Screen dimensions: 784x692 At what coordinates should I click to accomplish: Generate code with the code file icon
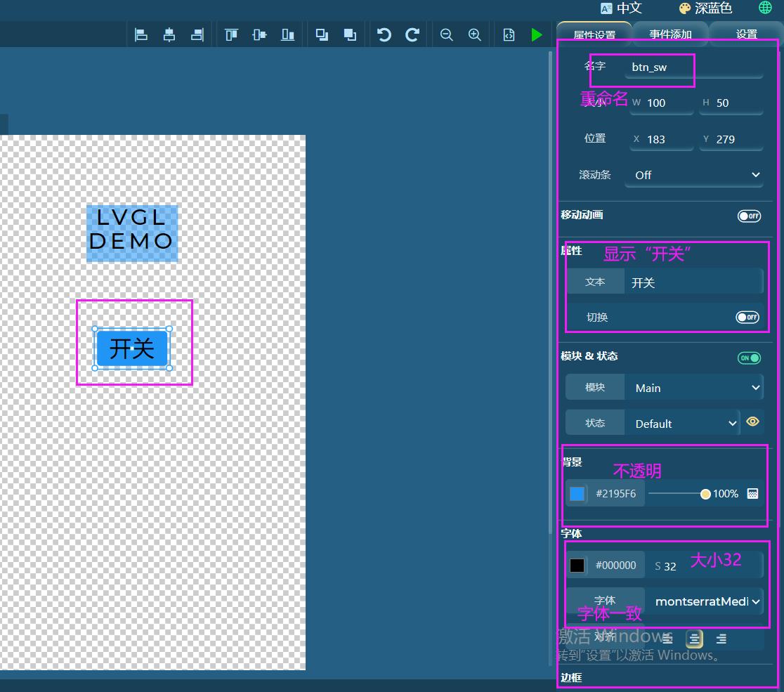pos(509,34)
